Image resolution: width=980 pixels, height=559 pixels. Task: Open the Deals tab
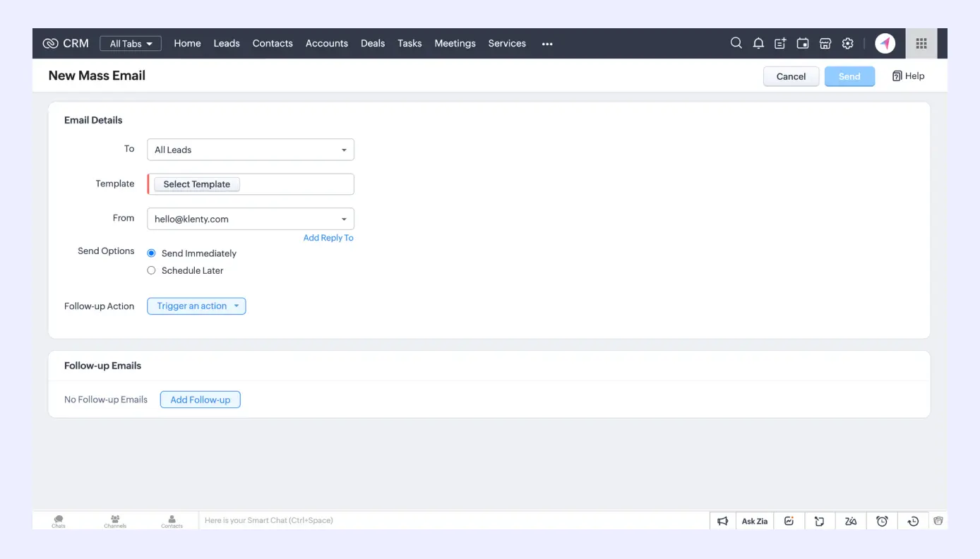[x=373, y=43]
